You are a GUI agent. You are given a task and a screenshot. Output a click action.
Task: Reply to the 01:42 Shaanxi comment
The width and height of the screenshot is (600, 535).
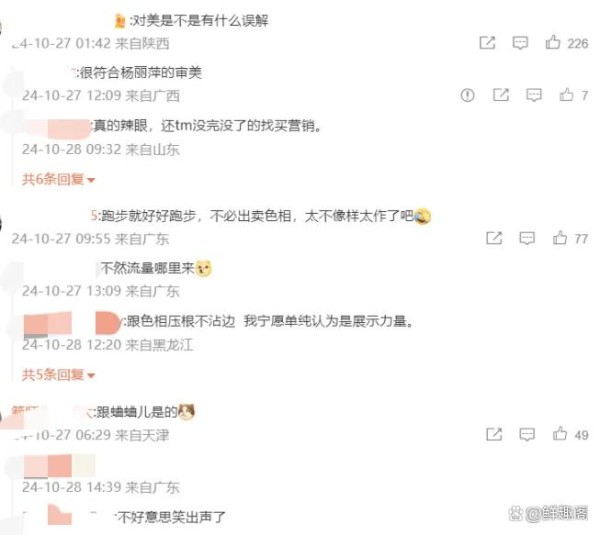click(x=520, y=42)
